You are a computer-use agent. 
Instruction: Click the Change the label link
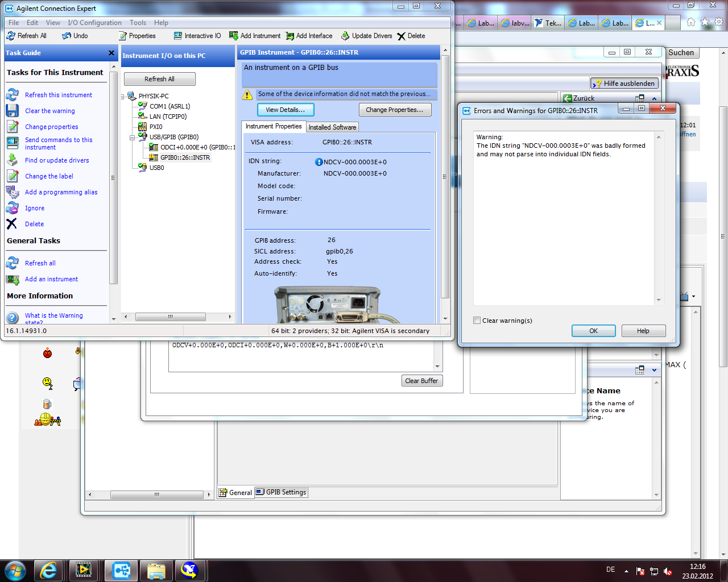click(49, 176)
